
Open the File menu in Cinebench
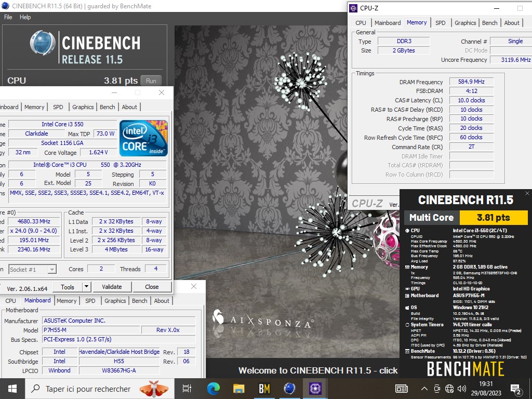click(8, 17)
